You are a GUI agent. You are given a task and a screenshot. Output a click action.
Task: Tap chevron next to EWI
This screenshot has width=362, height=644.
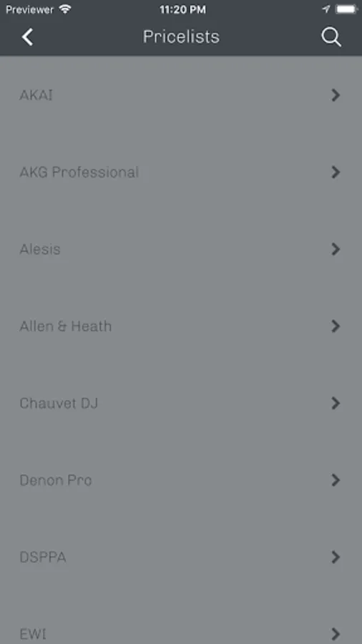tap(336, 634)
